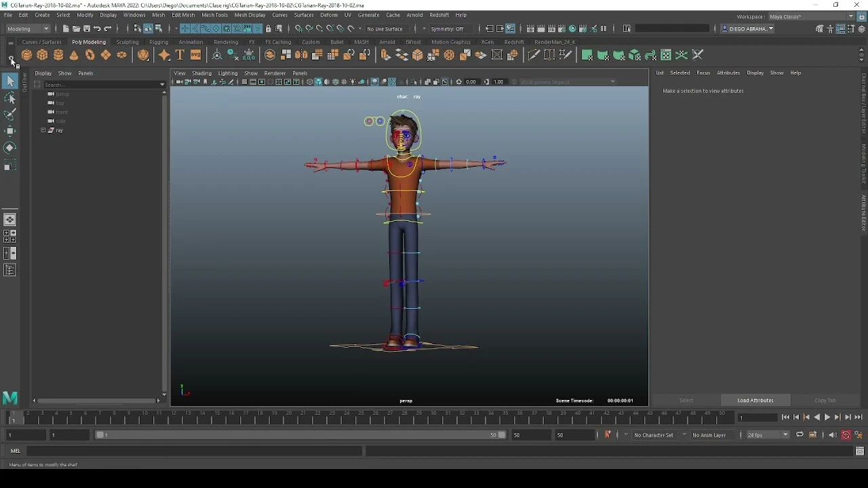Play animation forward
The height and width of the screenshot is (488, 868).
pos(827,418)
